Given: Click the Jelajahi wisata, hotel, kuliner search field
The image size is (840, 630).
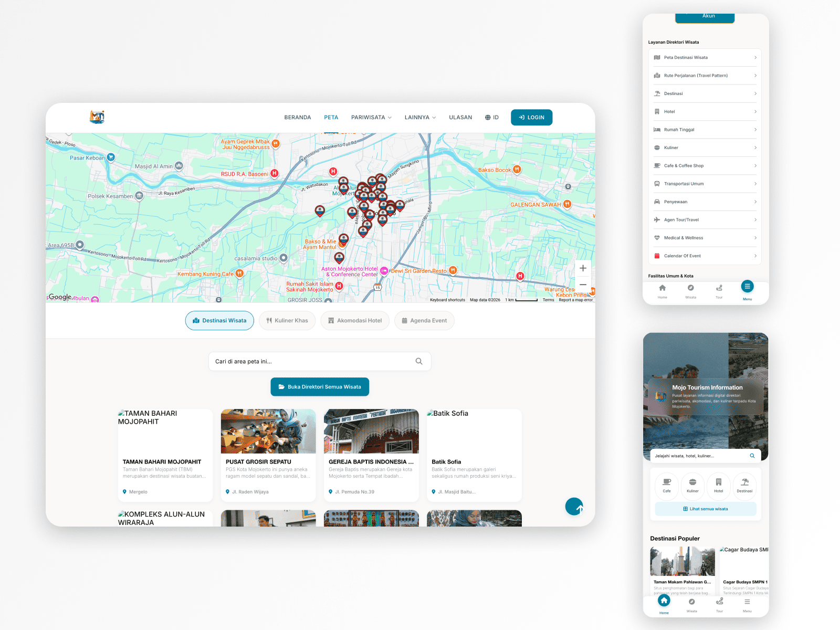Looking at the screenshot, I should click(706, 456).
